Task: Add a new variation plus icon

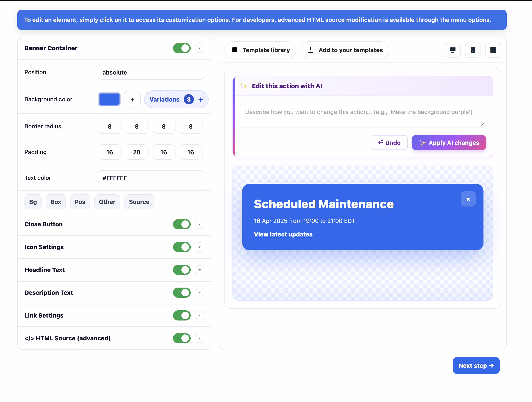Action: point(200,99)
